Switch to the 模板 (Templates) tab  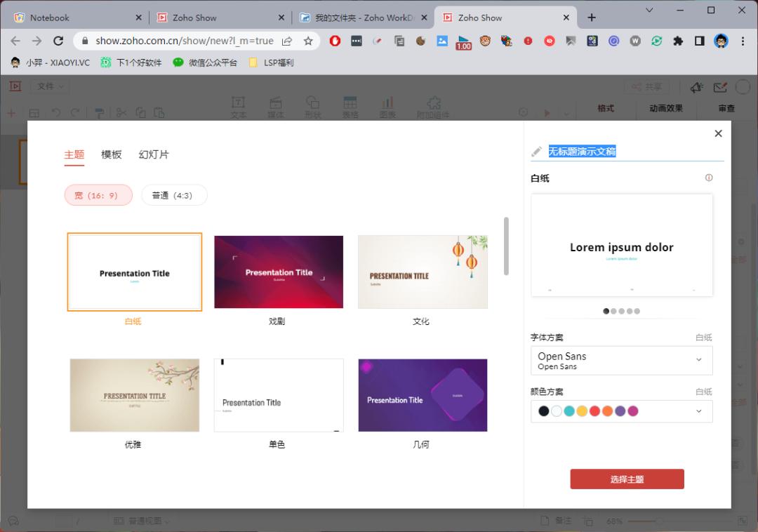pos(111,154)
